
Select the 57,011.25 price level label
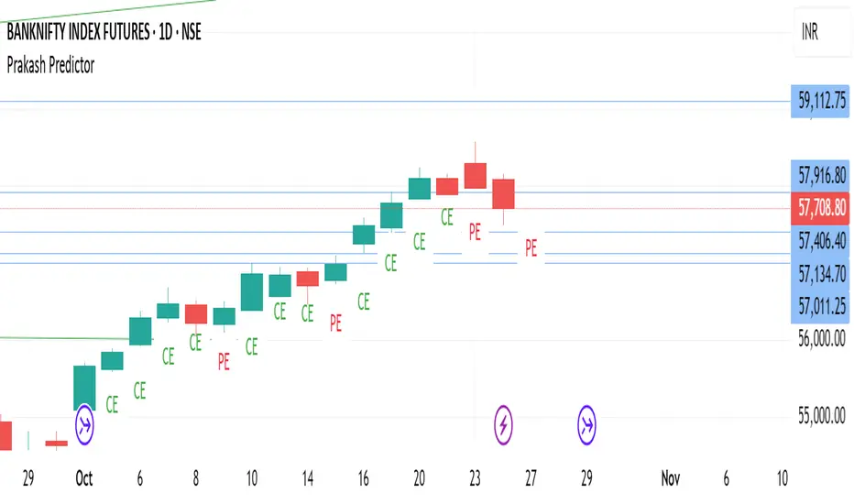pyautogui.click(x=821, y=304)
